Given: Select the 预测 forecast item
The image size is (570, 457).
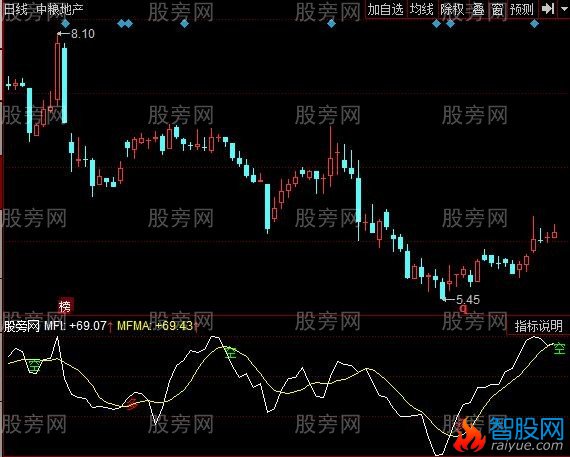Looking at the screenshot, I should [x=522, y=9].
